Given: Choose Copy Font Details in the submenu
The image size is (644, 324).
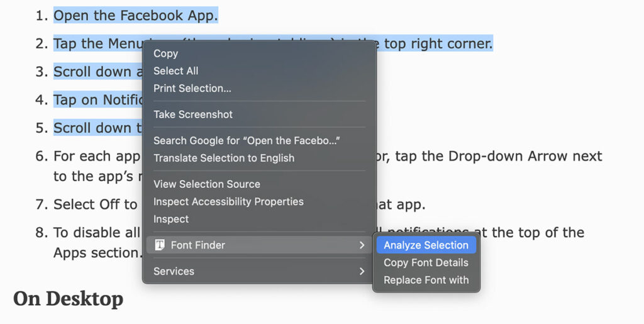Looking at the screenshot, I should click(426, 263).
